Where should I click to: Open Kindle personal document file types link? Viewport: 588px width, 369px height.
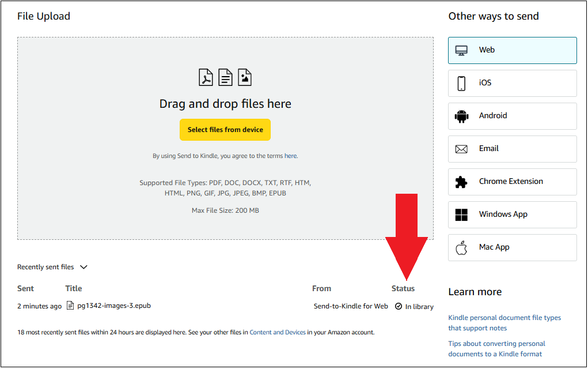click(504, 323)
